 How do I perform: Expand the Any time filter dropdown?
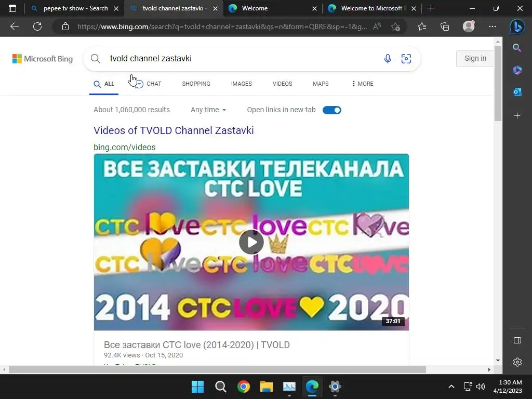208,110
